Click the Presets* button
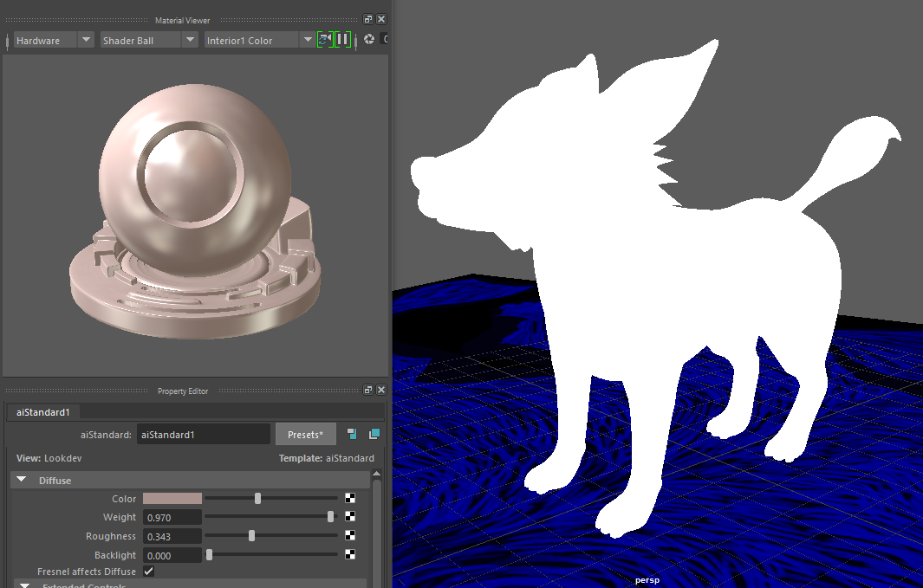This screenshot has height=588, width=923. [x=305, y=433]
